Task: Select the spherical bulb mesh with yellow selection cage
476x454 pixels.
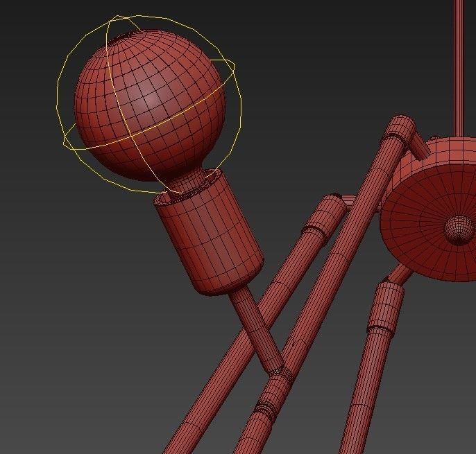Action: coord(150,105)
